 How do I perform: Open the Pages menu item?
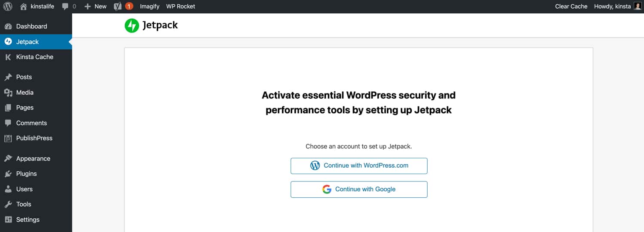tap(36, 108)
